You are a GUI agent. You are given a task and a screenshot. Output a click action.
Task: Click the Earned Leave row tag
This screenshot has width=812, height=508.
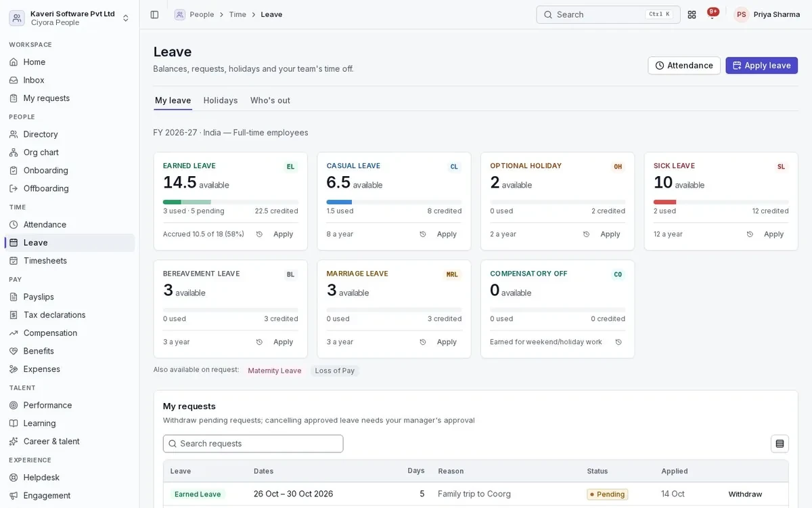click(x=198, y=494)
